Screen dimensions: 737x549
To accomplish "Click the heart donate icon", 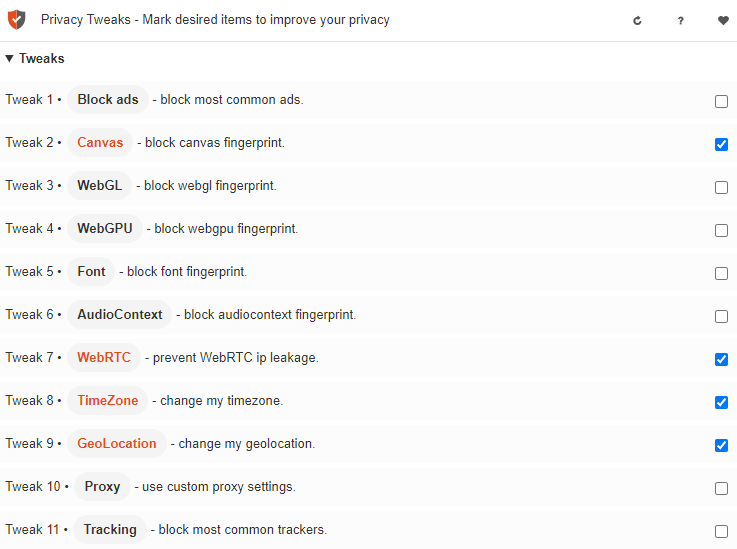I will point(723,20).
